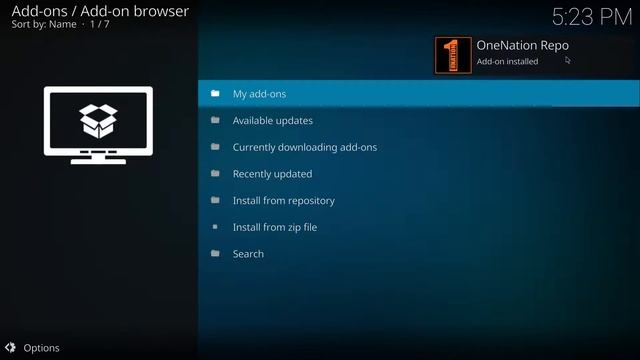Choose Install from repository

[419, 200]
